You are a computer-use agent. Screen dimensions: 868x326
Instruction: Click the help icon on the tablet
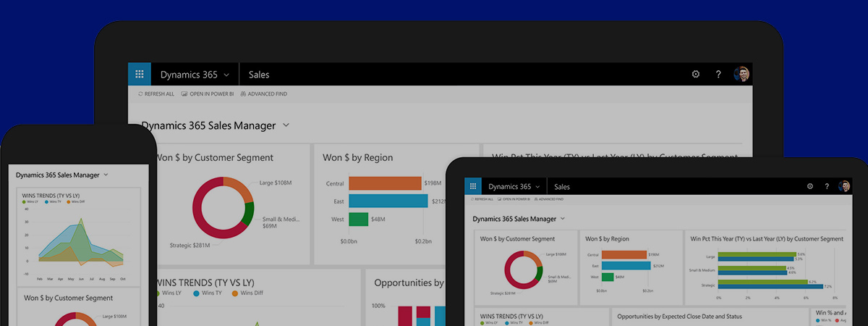826,186
